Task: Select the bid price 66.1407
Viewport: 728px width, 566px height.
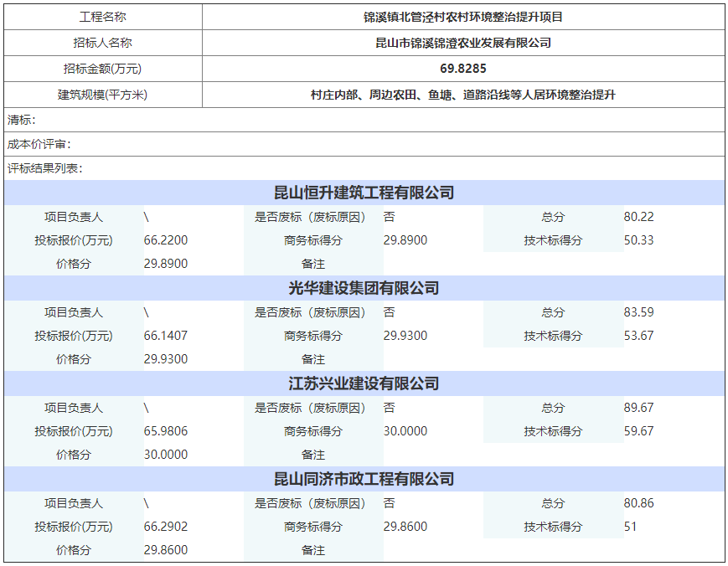Action: pyautogui.click(x=166, y=336)
